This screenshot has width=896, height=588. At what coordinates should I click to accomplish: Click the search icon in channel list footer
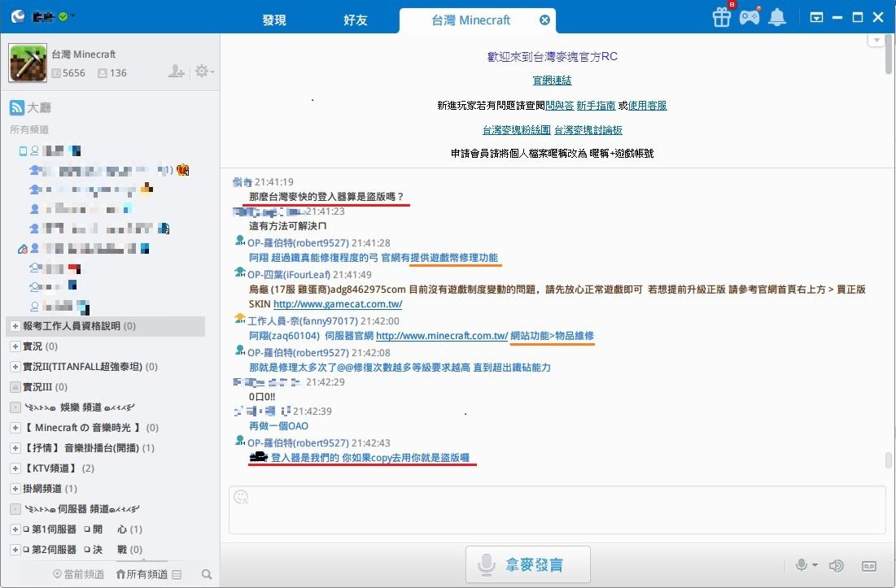(207, 574)
